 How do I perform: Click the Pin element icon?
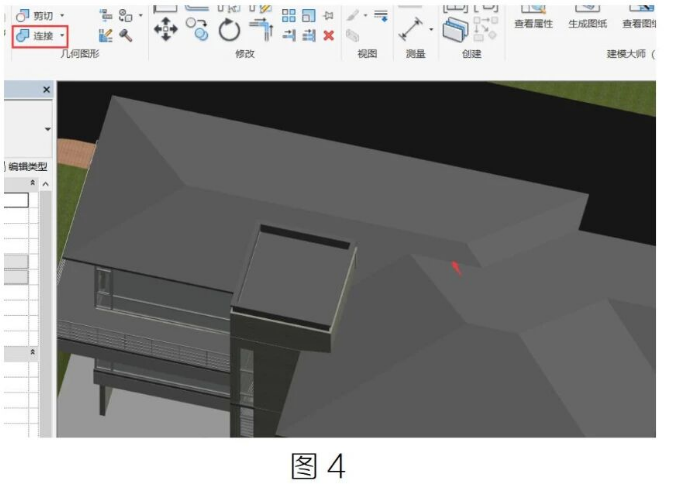click(329, 16)
